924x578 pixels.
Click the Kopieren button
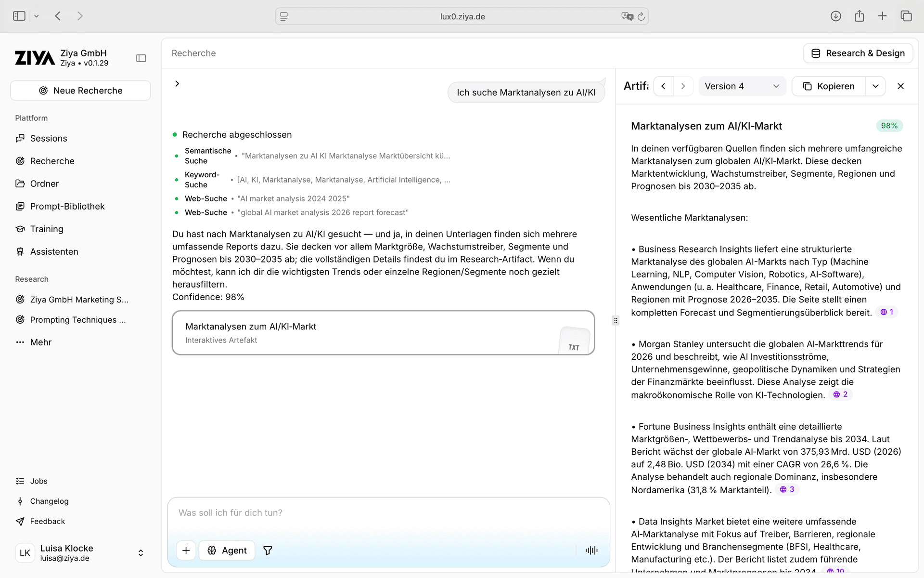pyautogui.click(x=828, y=86)
